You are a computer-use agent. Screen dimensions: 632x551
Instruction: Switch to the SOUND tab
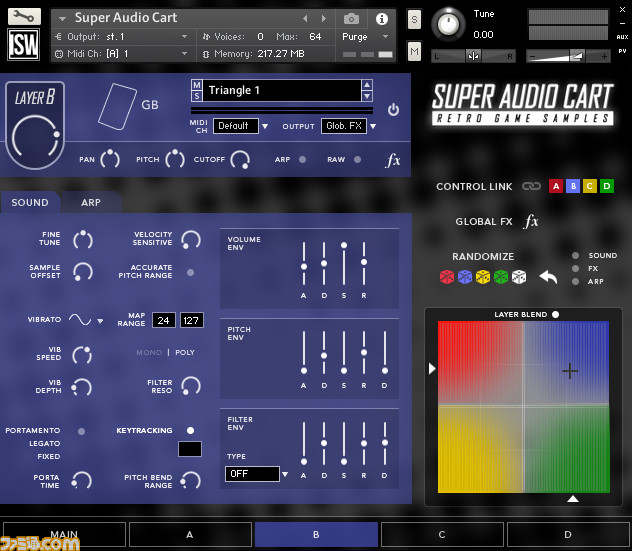30,202
